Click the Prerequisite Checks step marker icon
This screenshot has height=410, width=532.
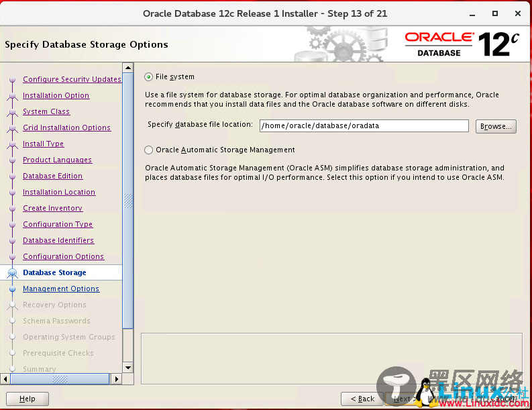pos(13,353)
